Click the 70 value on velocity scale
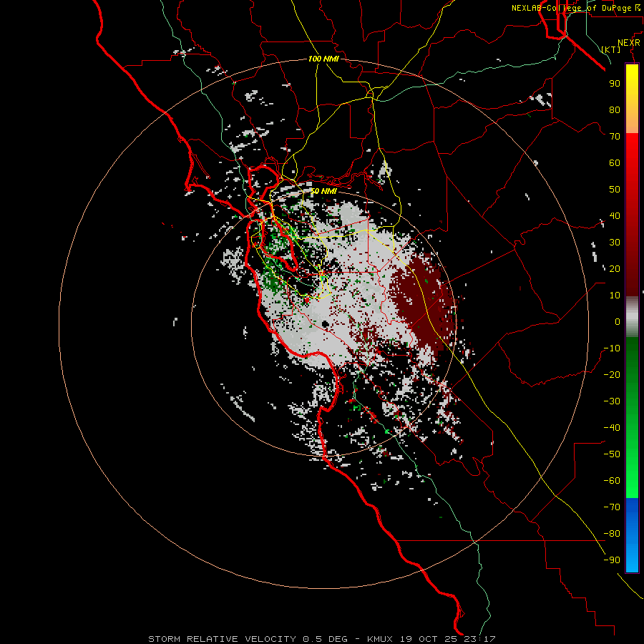This screenshot has height=644, width=644. click(x=615, y=137)
